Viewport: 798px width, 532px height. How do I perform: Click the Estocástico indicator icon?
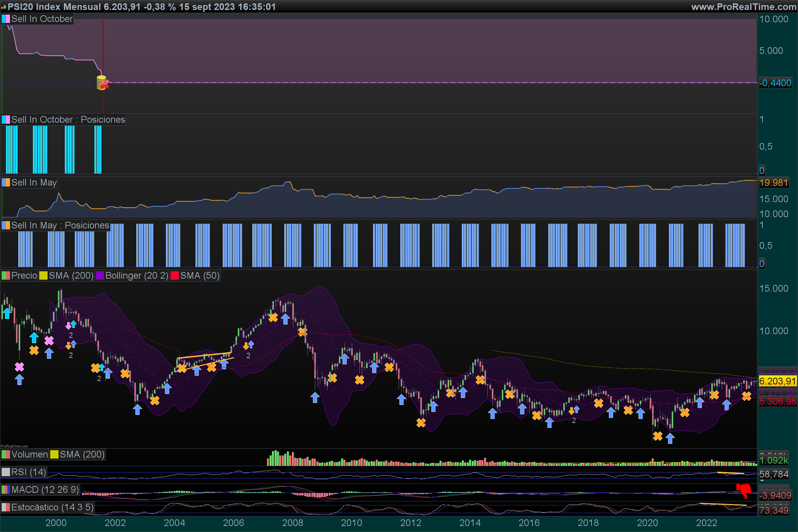coord(6,507)
